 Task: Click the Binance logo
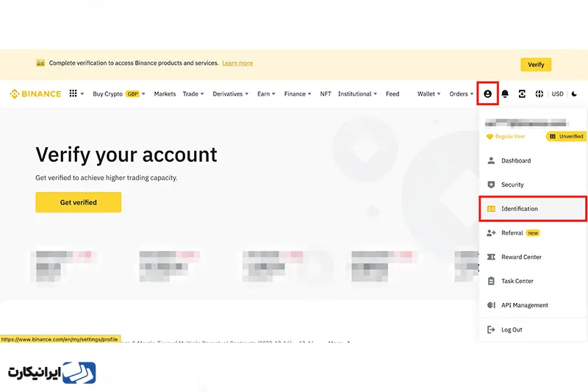(x=35, y=94)
